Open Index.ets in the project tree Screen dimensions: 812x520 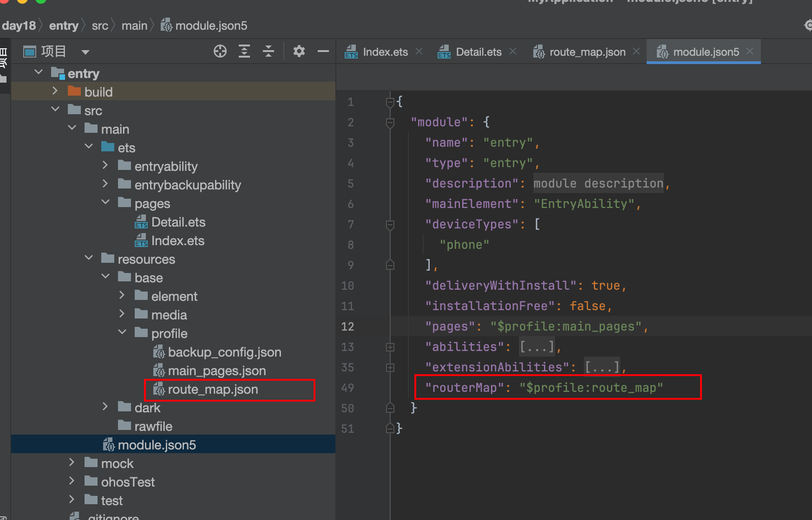click(178, 241)
